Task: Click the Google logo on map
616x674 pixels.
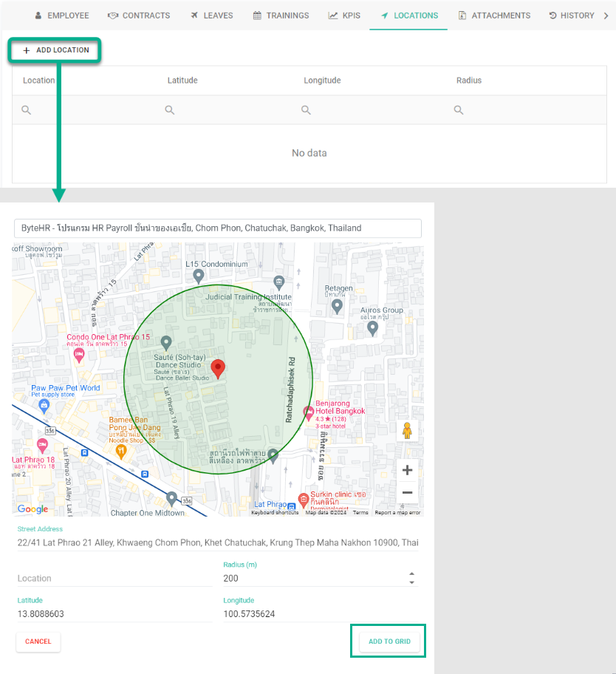Action: point(32,509)
